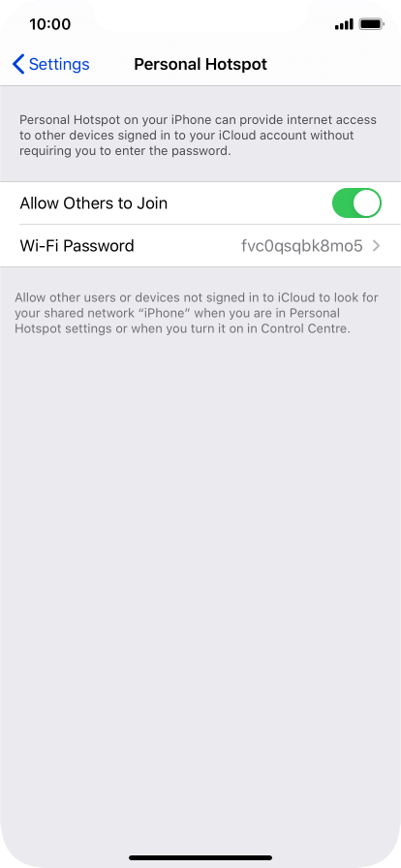401x868 pixels.
Task: Tap the iCloud account description text
Action: coord(198,136)
